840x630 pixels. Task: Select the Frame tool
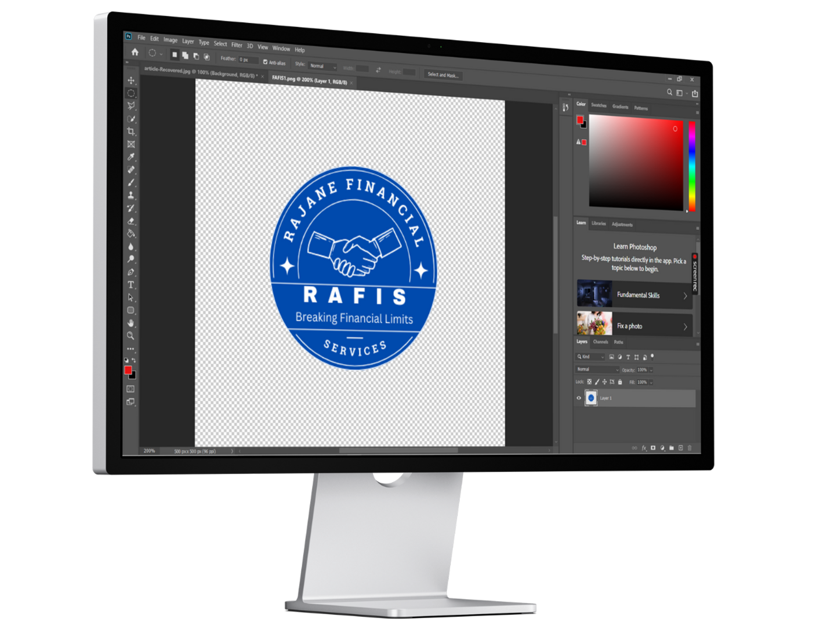pyautogui.click(x=131, y=144)
